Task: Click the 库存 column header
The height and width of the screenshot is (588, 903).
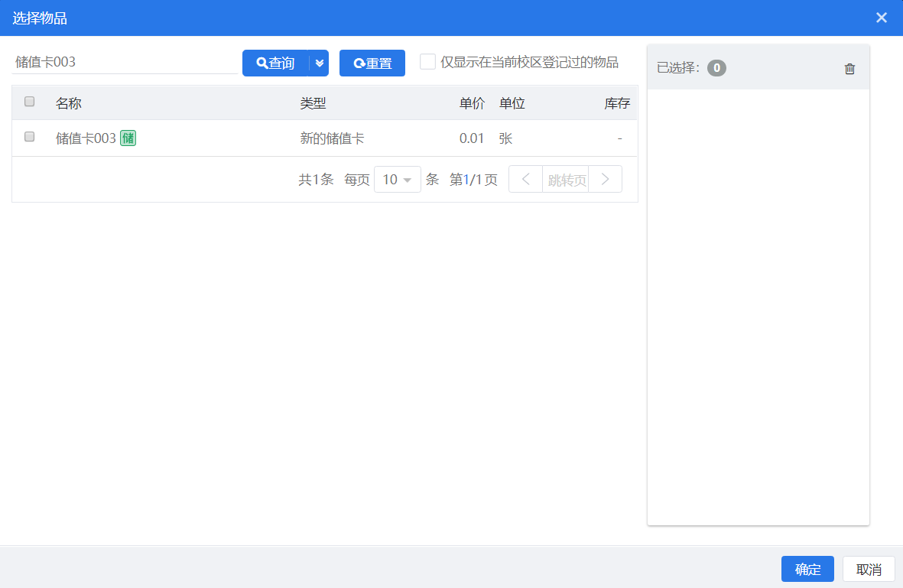Action: click(x=617, y=103)
